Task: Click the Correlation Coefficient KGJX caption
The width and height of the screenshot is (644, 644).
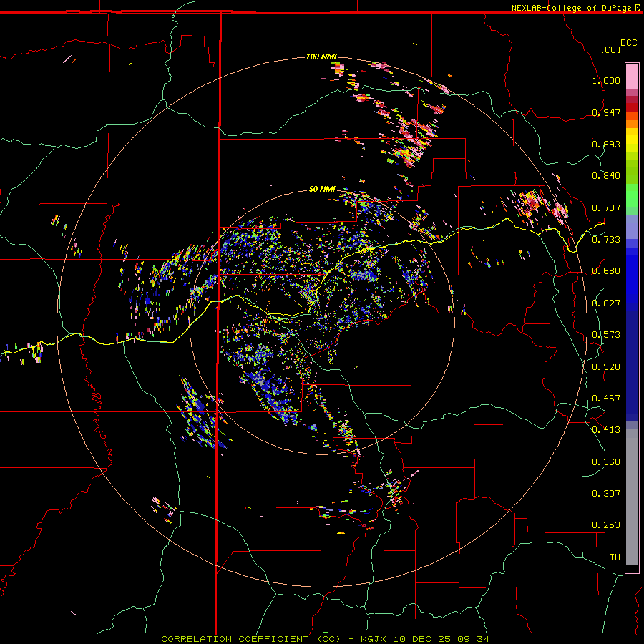Action: click(325, 639)
